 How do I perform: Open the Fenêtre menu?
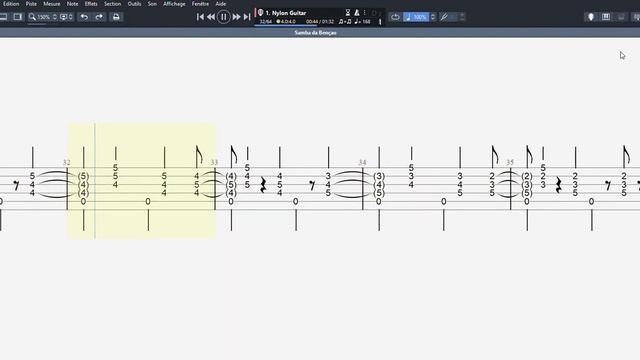tap(200, 4)
